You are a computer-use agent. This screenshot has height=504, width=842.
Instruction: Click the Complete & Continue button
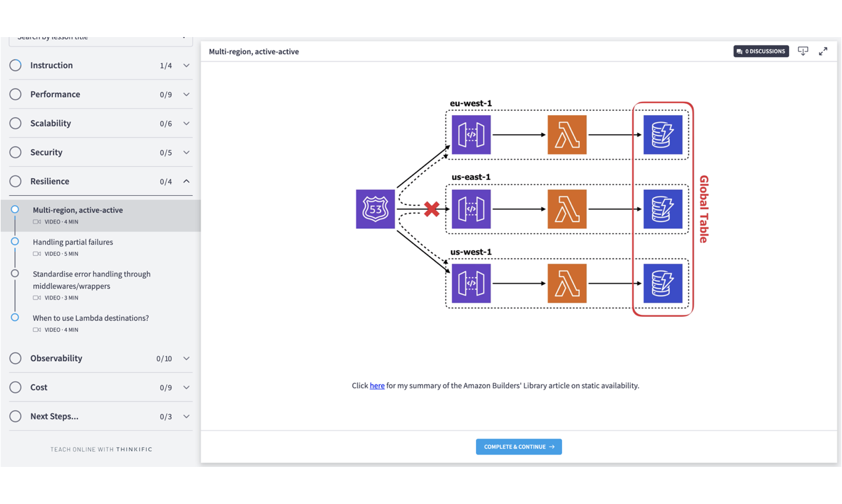click(x=518, y=446)
